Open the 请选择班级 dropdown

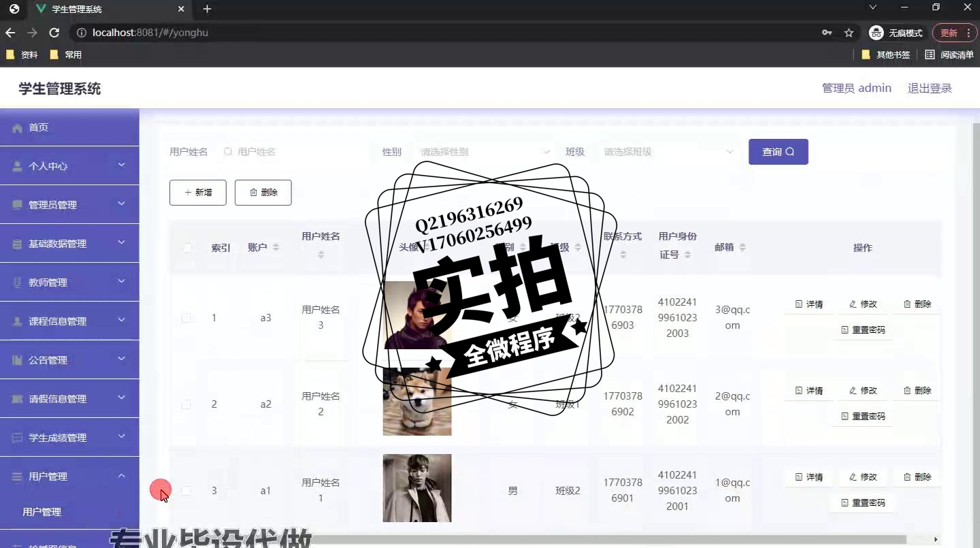[668, 152]
